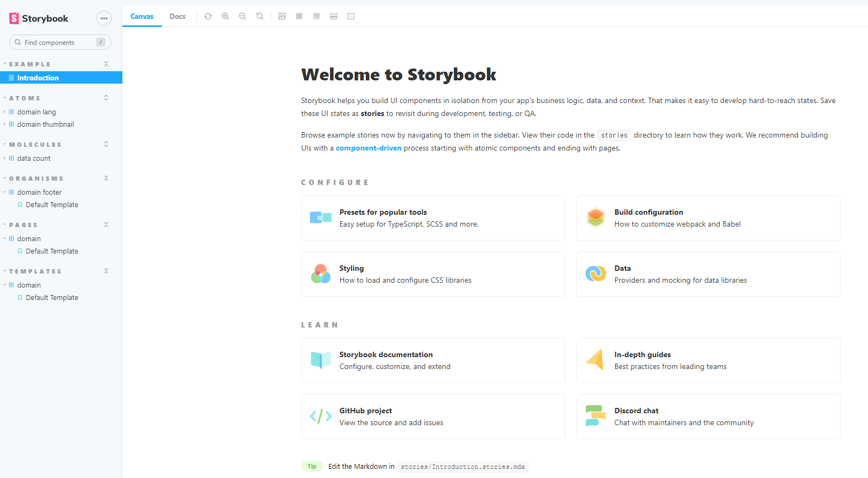Open the viewport size selector icon
Viewport: 868px width, 478px height.
tap(316, 16)
